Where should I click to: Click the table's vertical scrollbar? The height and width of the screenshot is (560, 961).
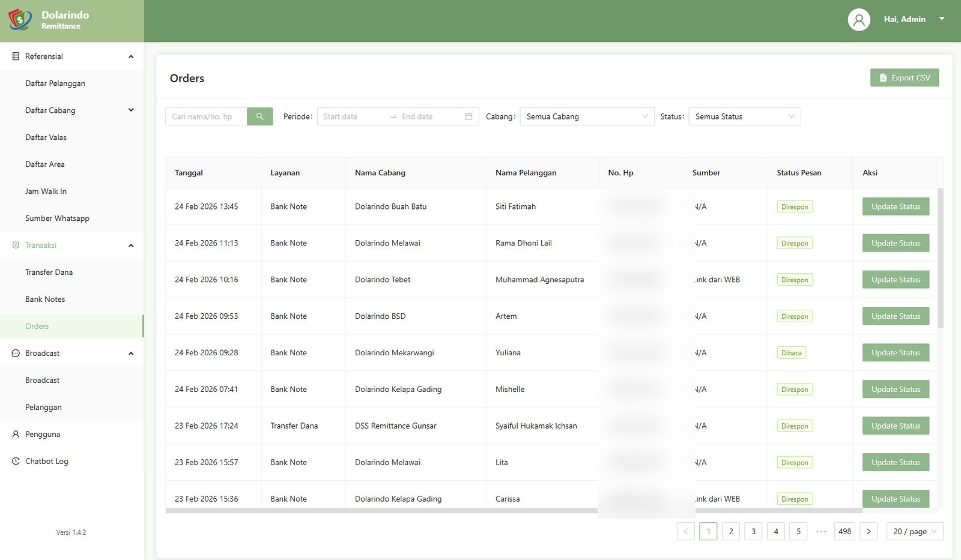tap(941, 258)
